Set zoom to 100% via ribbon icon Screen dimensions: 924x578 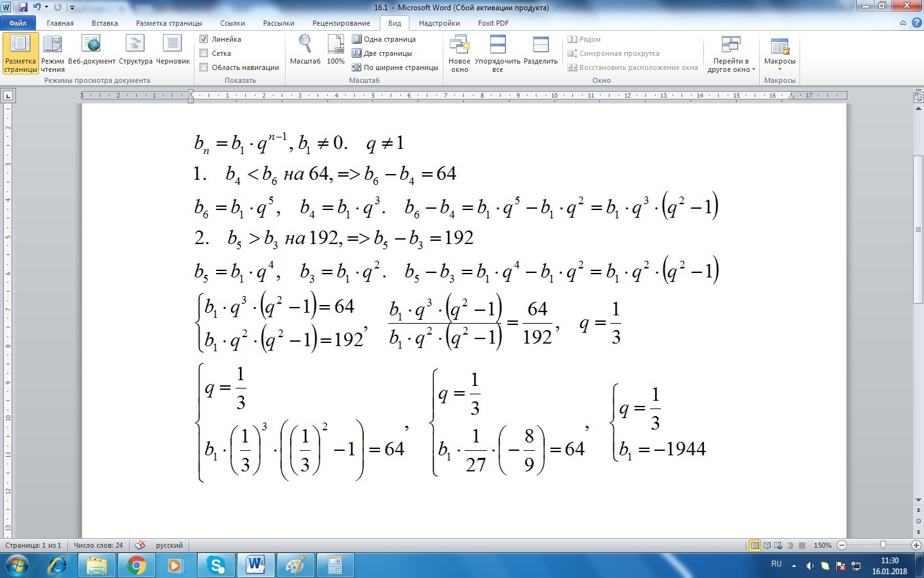(335, 51)
